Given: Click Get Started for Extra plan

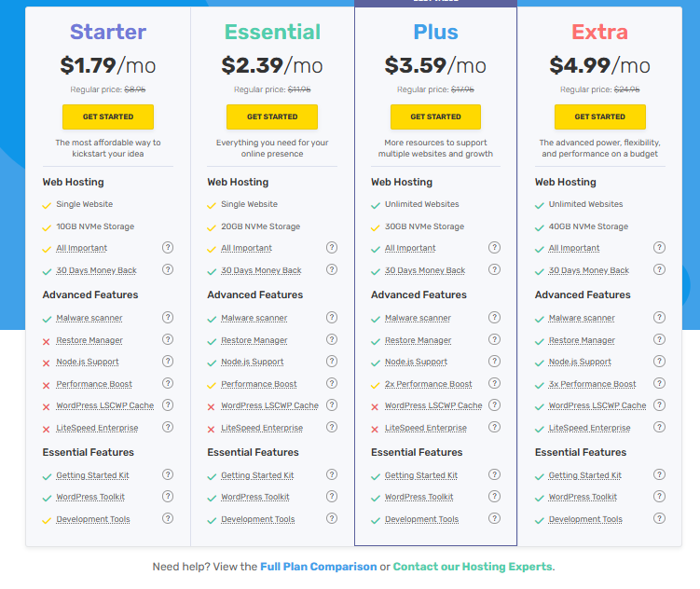Looking at the screenshot, I should pyautogui.click(x=600, y=116).
